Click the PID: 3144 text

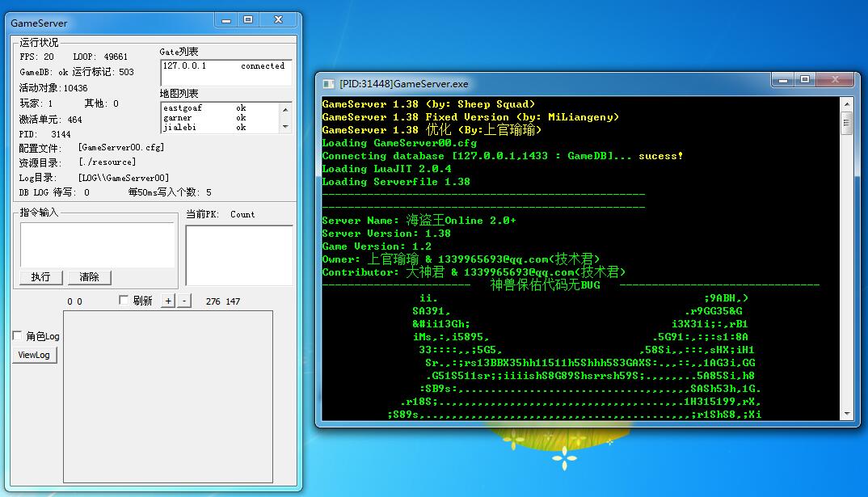coord(44,134)
